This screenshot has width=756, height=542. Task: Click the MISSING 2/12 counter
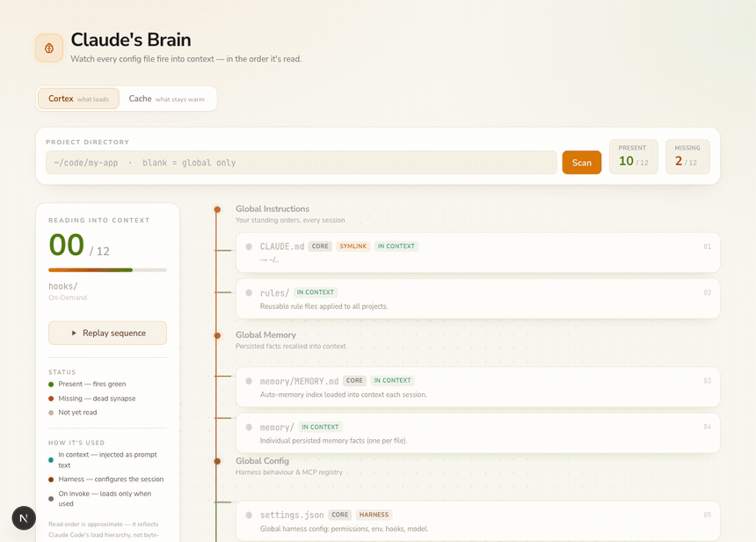(687, 157)
